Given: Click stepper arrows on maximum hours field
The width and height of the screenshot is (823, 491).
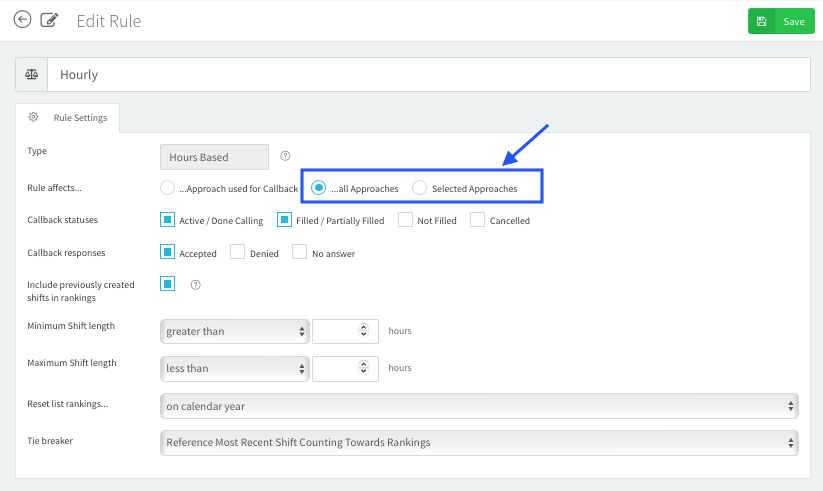Looking at the screenshot, I should (363, 367).
